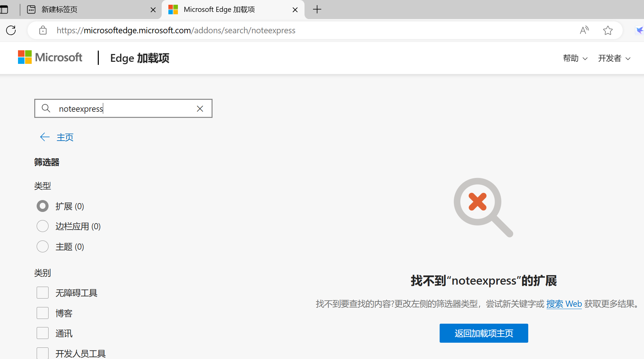Click the 返回加载项主页 button
The width and height of the screenshot is (644, 359).
[x=484, y=333]
